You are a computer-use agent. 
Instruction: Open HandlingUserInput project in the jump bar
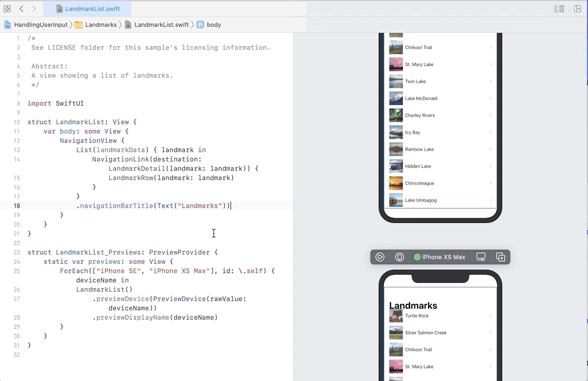pos(36,25)
